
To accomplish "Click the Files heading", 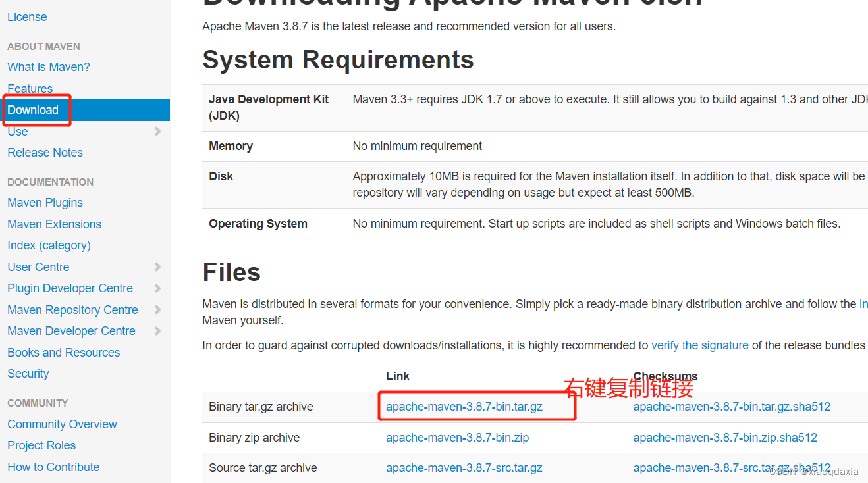I will (231, 272).
